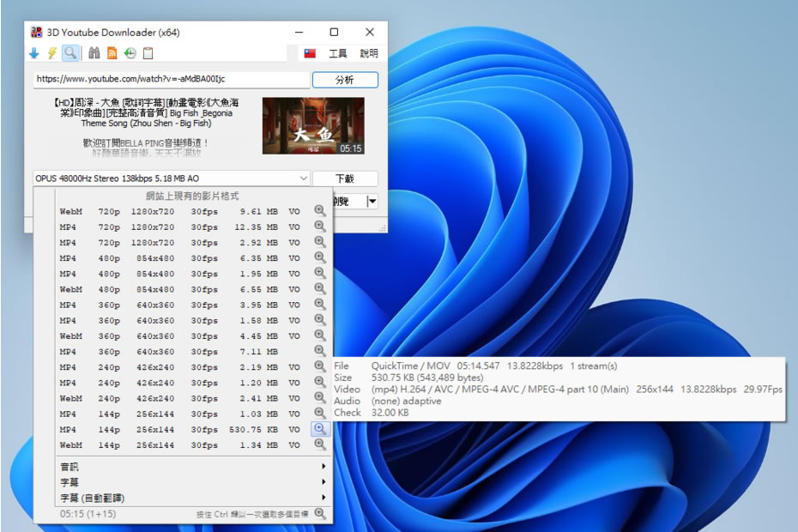Click the magnifier icon in the 05:15 footer

coord(319,513)
